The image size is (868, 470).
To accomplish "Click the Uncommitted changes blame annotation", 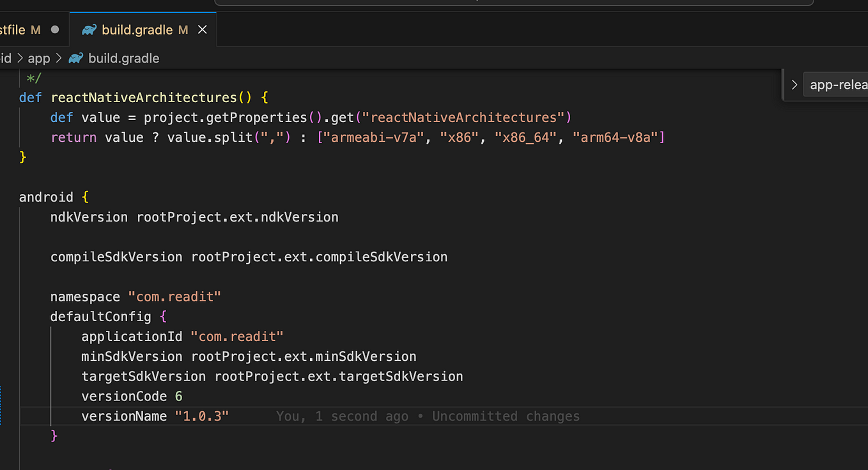I will pyautogui.click(x=505, y=416).
